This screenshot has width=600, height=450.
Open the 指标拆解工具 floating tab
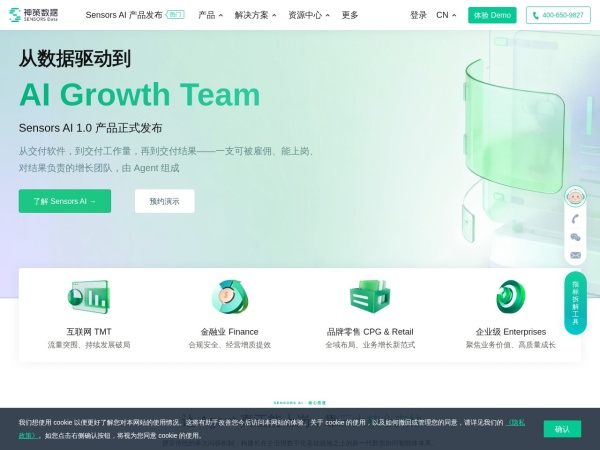coord(575,303)
